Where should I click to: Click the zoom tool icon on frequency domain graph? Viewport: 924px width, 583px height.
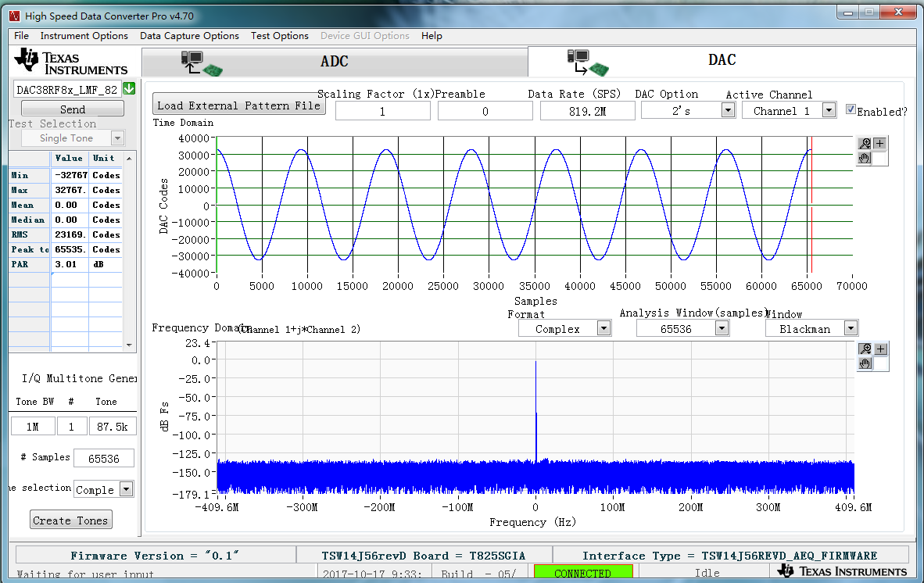pyautogui.click(x=865, y=349)
